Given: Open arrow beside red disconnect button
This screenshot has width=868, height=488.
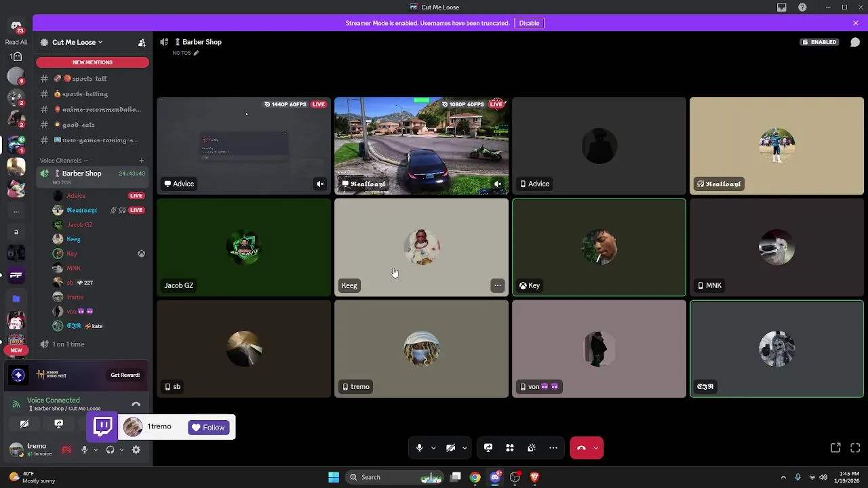Looking at the screenshot, I should tap(596, 448).
